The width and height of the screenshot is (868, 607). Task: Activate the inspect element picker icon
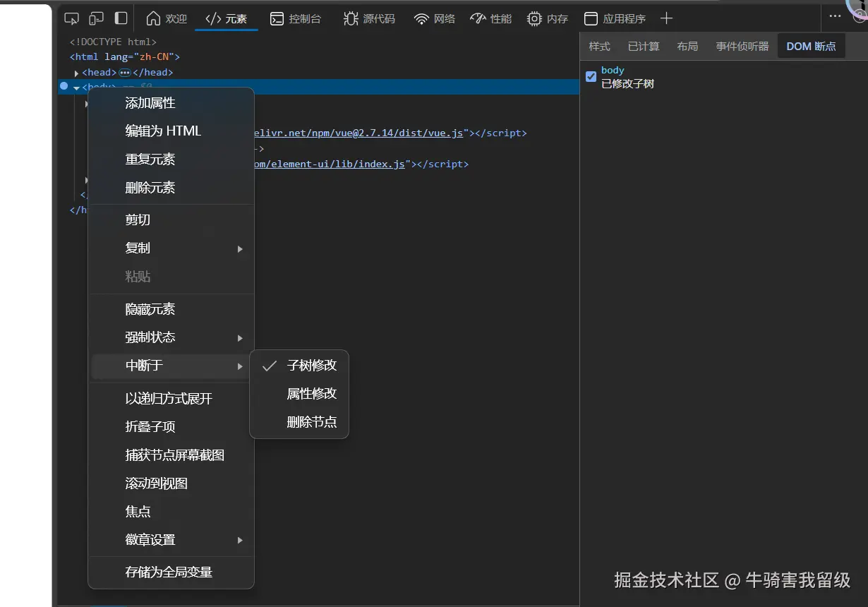(71, 18)
